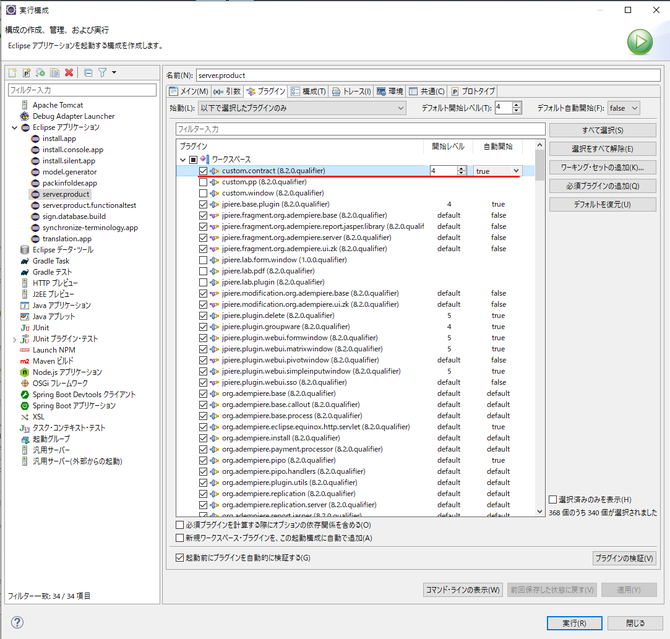Increase custom.contract start level spinner

pos(461,169)
